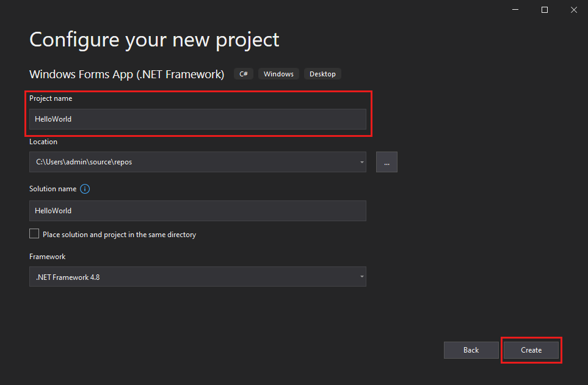This screenshot has width=588, height=385.
Task: Click the ellipsis browse button beside Location
Action: click(387, 161)
